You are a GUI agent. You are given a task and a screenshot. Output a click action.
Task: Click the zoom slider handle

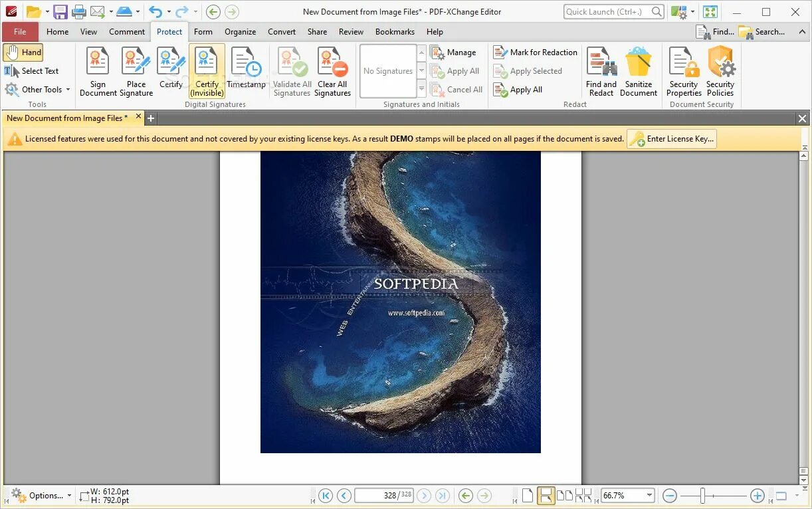(702, 496)
